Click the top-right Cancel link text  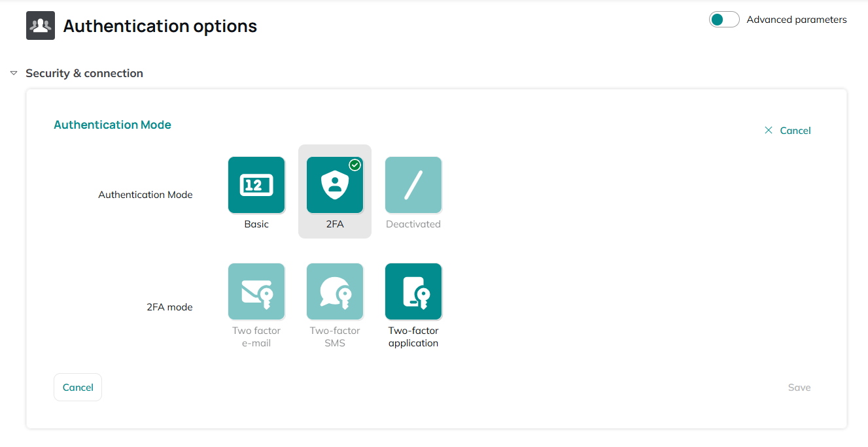coord(795,130)
